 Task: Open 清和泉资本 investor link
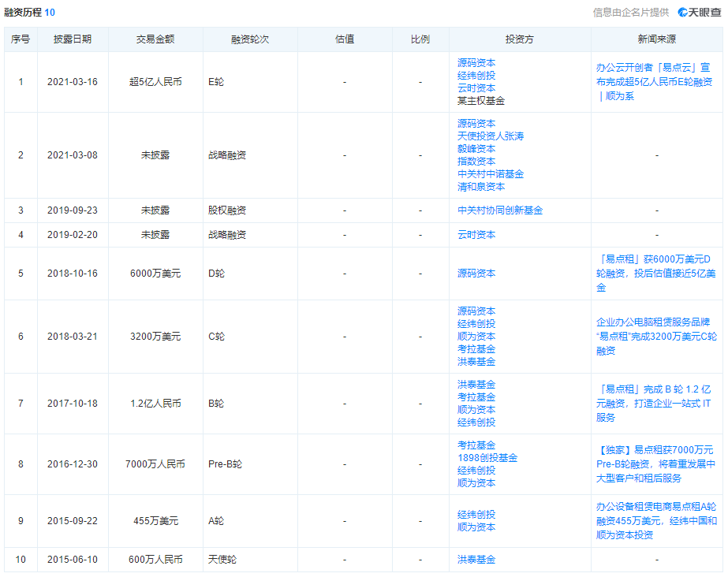click(481, 187)
